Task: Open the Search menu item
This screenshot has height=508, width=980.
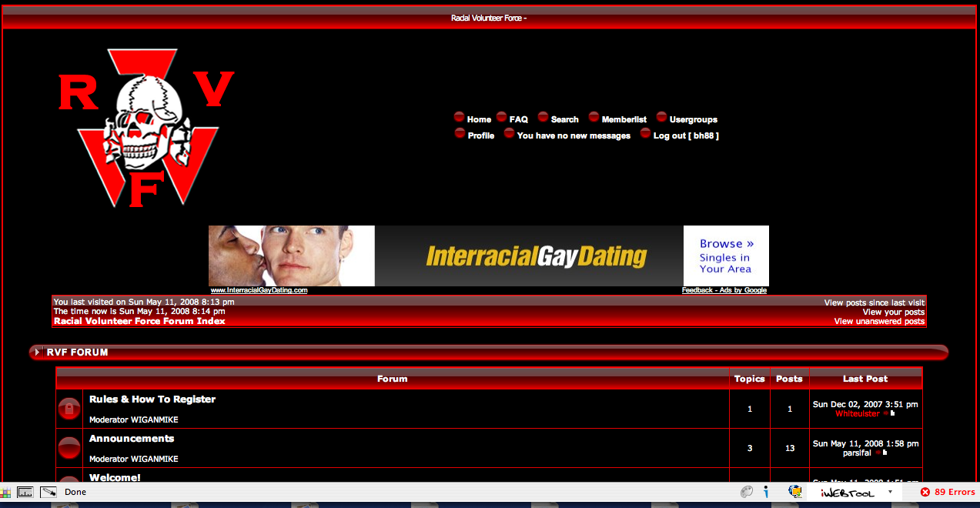Action: point(564,119)
